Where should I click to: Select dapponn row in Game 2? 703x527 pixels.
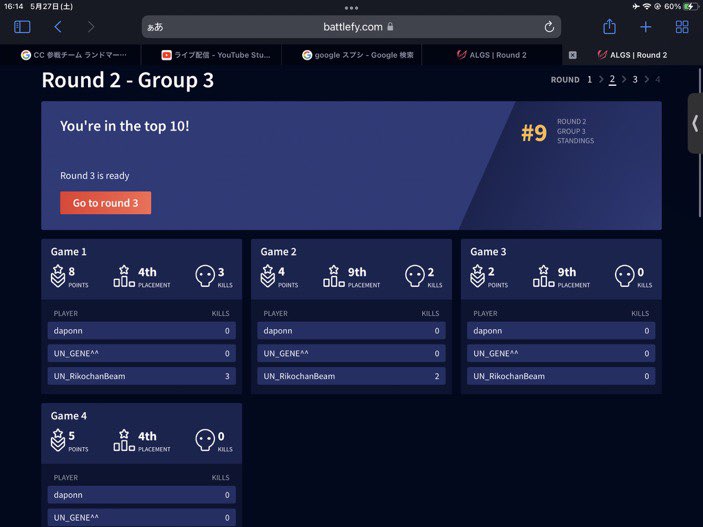coord(352,331)
